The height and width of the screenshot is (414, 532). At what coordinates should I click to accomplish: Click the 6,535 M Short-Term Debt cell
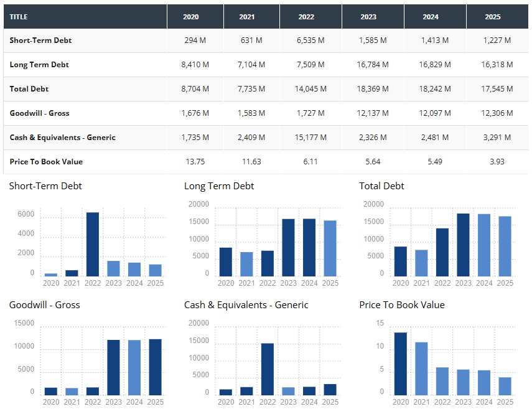(310, 40)
